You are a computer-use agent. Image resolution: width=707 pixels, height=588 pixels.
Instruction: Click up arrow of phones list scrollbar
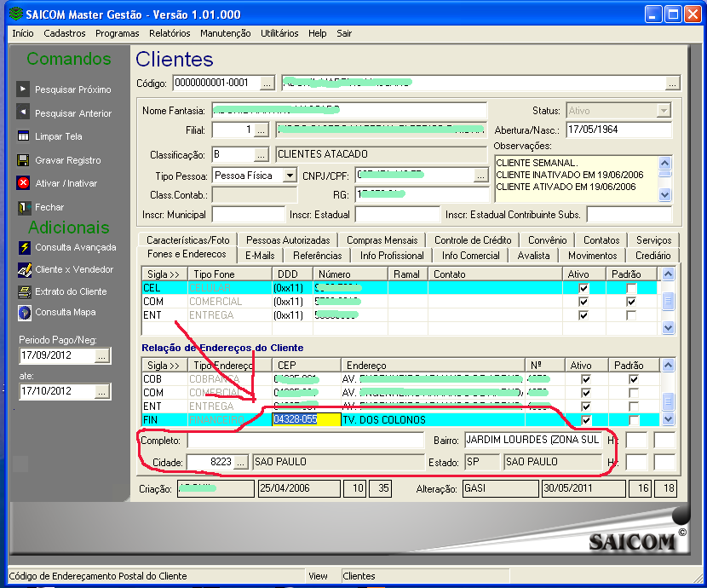click(668, 274)
